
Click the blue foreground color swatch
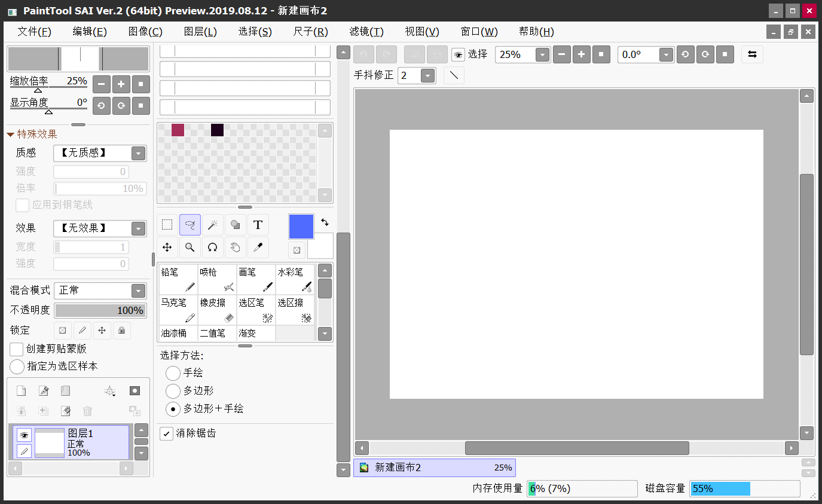tap(301, 227)
